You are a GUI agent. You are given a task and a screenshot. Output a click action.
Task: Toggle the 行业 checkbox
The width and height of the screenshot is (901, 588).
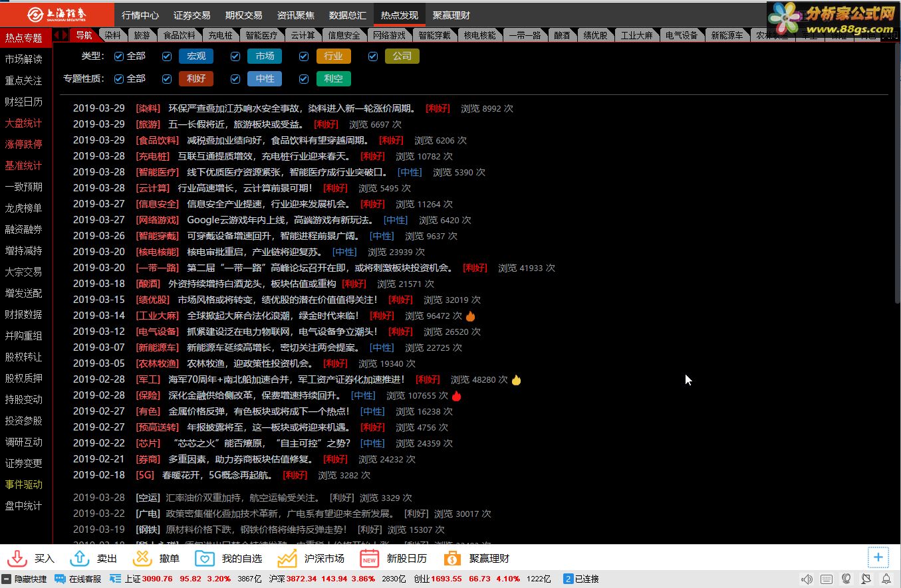click(304, 57)
